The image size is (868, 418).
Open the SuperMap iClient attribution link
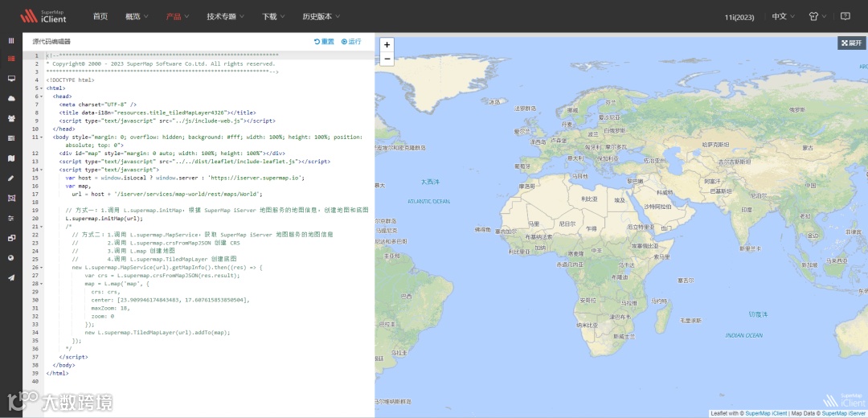point(766,413)
